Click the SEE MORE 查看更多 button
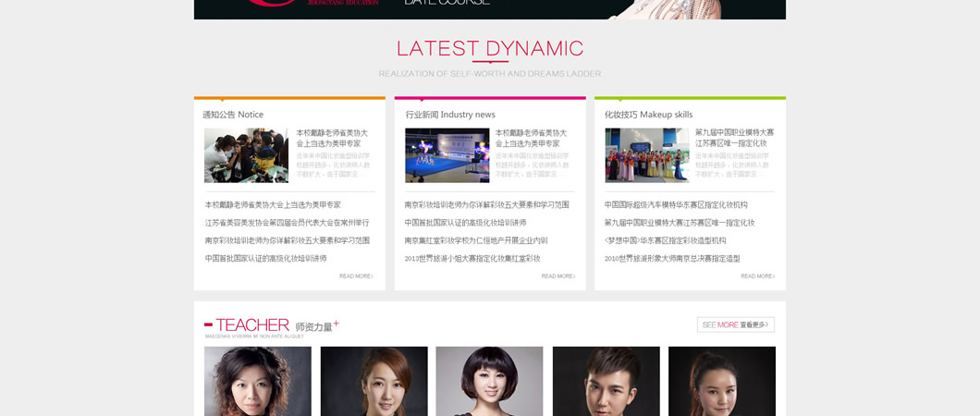Viewport: 980px width, 416px height. 735,324
